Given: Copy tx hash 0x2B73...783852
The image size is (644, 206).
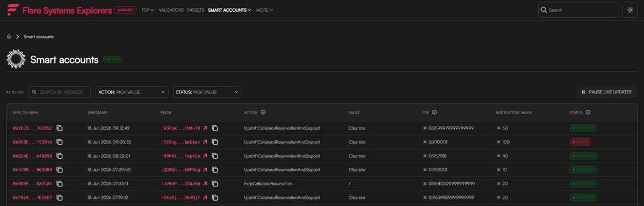Looking at the screenshot, I should pyautogui.click(x=60, y=128).
